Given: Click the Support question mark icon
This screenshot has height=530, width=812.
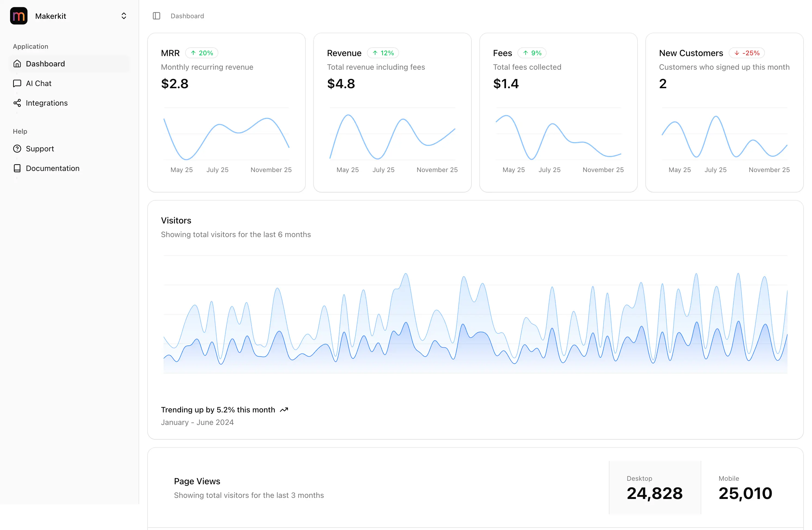Looking at the screenshot, I should [17, 149].
